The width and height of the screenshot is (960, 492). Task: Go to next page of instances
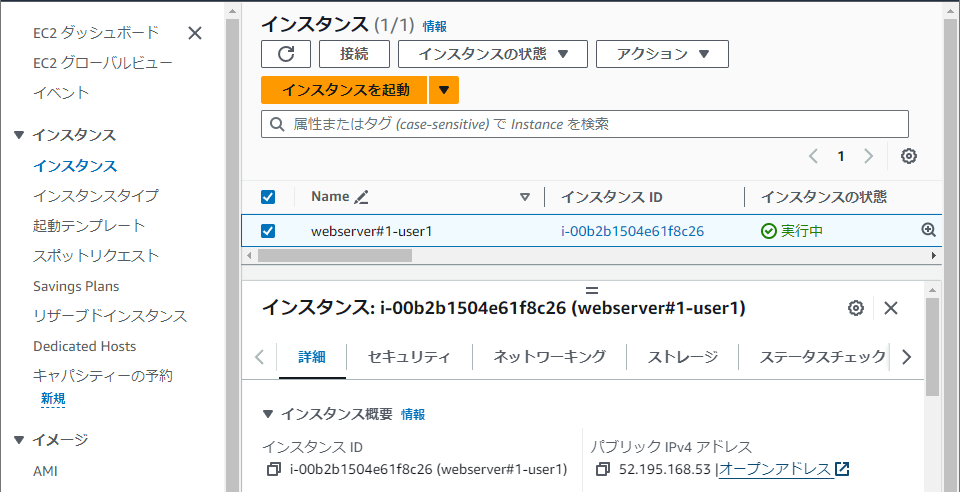pyautogui.click(x=868, y=156)
